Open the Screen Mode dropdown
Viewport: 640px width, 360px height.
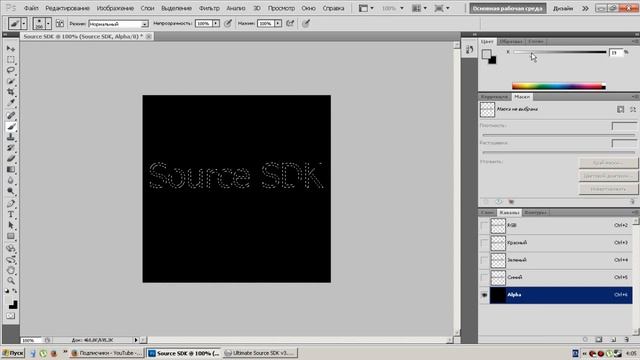[442, 8]
